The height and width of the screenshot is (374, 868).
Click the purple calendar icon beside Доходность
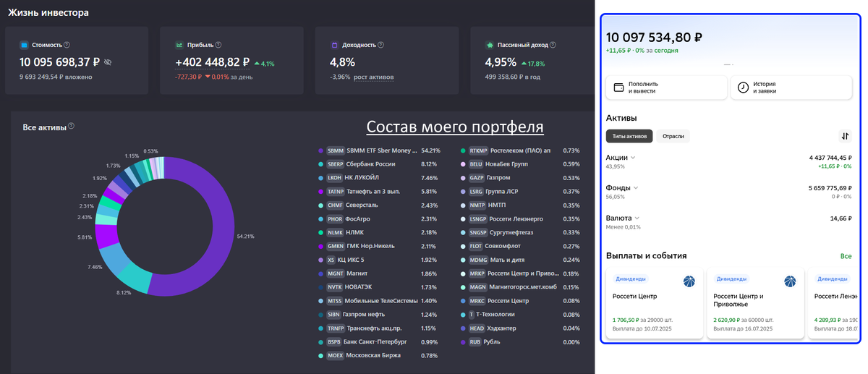click(334, 45)
